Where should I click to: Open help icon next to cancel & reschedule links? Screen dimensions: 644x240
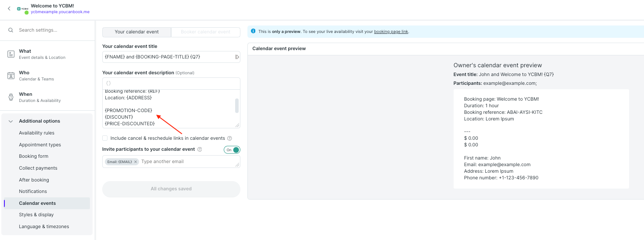pos(229,138)
